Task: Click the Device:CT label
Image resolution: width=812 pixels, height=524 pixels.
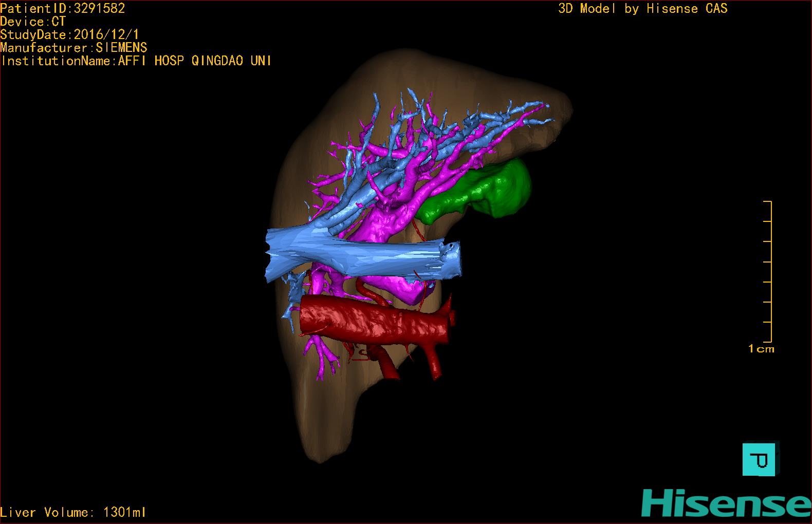Action: point(33,22)
